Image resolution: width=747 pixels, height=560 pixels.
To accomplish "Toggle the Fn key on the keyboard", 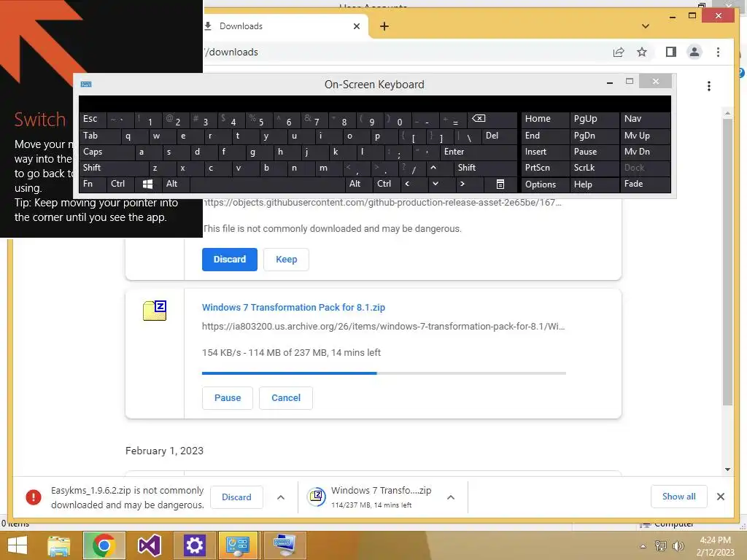I will click(x=93, y=184).
